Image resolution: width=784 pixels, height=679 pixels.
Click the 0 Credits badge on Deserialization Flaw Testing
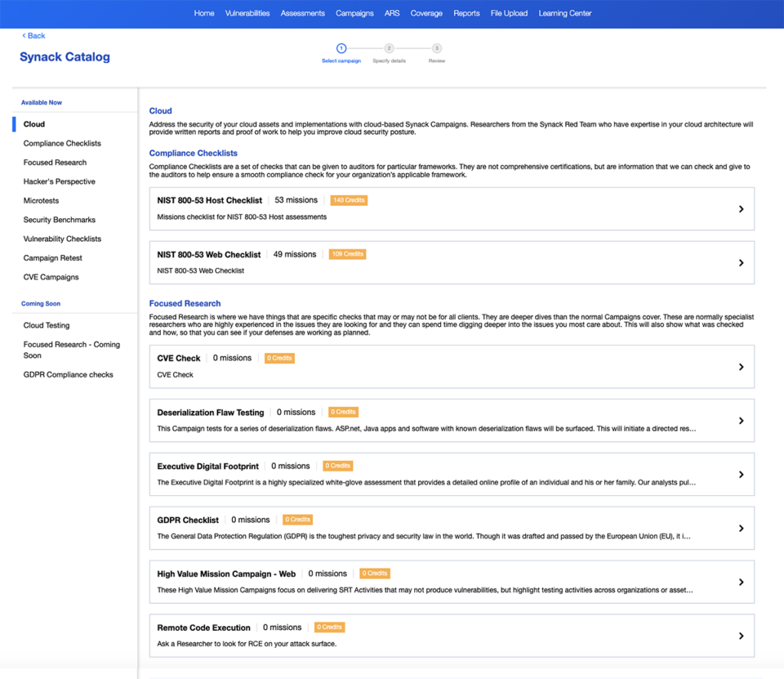point(342,412)
